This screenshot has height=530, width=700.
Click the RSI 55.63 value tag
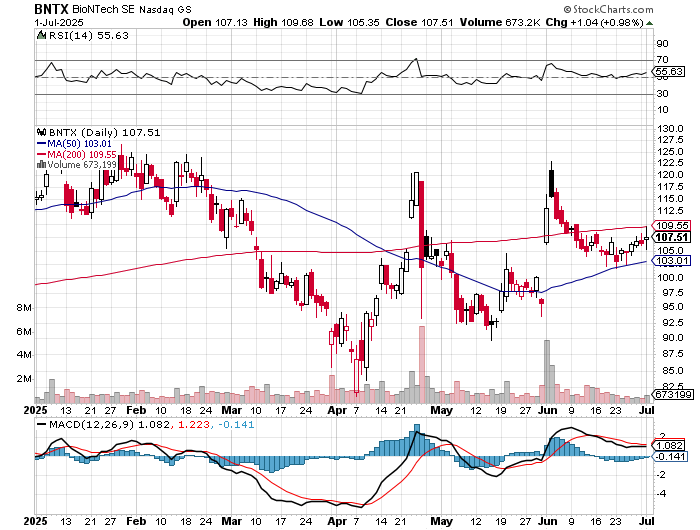click(670, 72)
